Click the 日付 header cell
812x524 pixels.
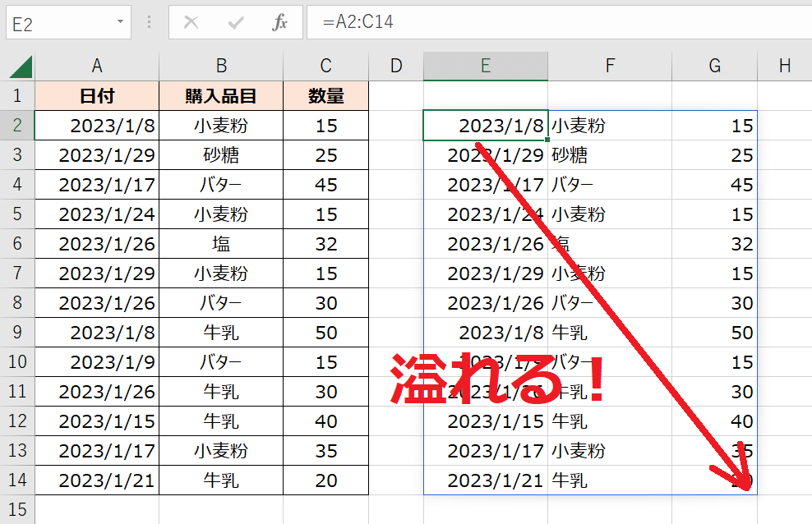click(x=97, y=96)
